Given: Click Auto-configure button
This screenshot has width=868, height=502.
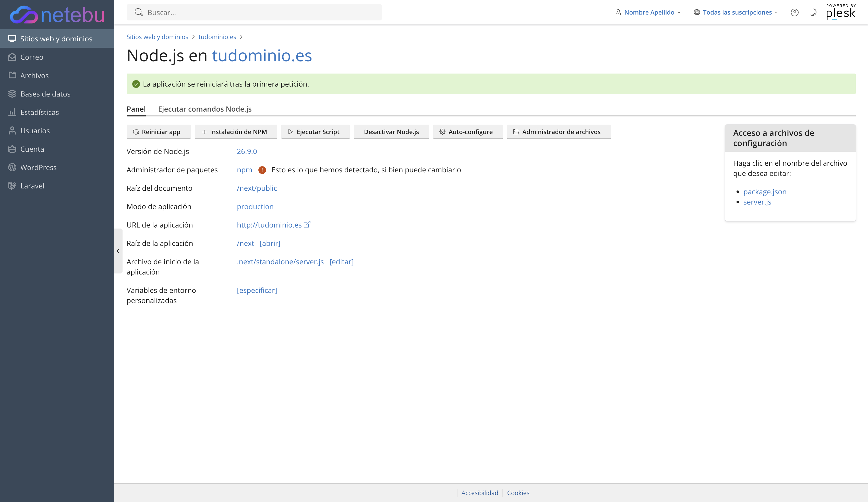Looking at the screenshot, I should 468,132.
